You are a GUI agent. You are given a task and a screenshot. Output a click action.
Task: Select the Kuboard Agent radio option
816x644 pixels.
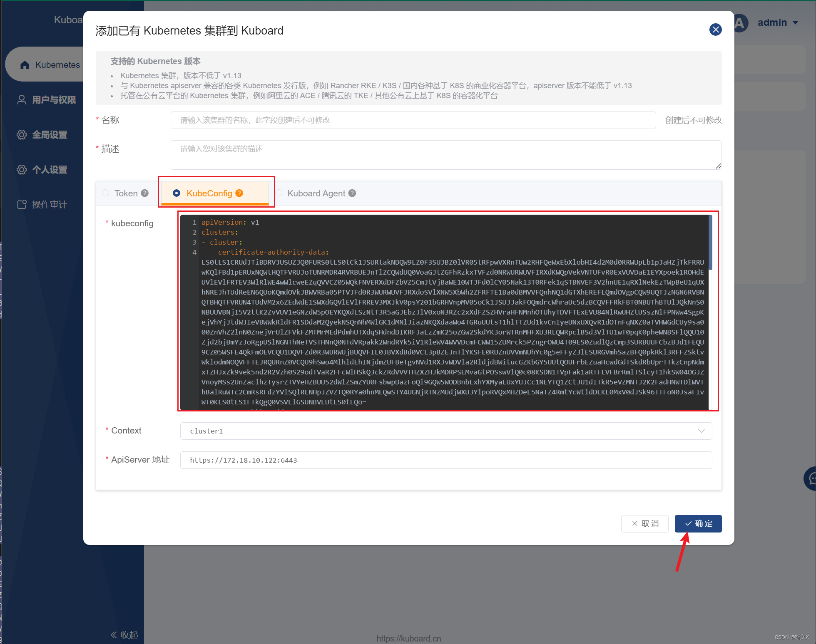click(x=279, y=193)
